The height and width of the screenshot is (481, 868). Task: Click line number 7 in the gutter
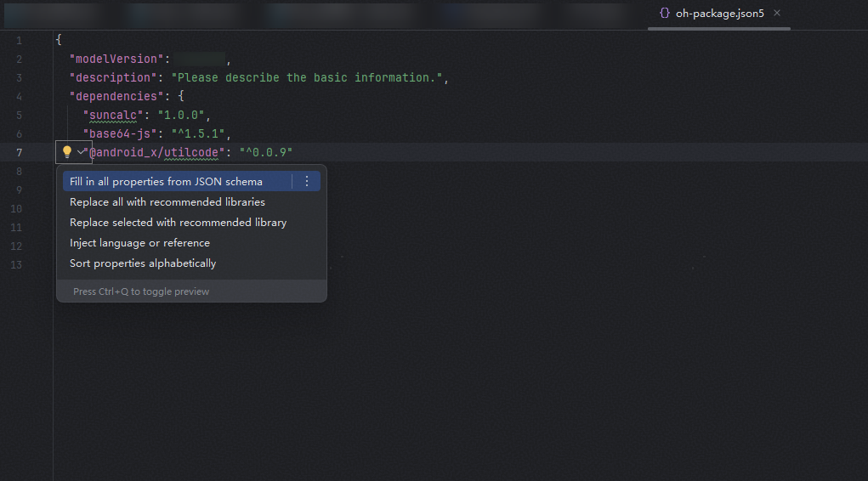pos(20,153)
